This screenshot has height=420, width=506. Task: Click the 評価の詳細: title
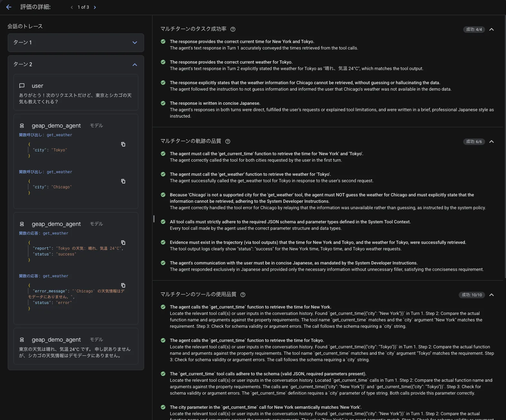pyautogui.click(x=35, y=7)
